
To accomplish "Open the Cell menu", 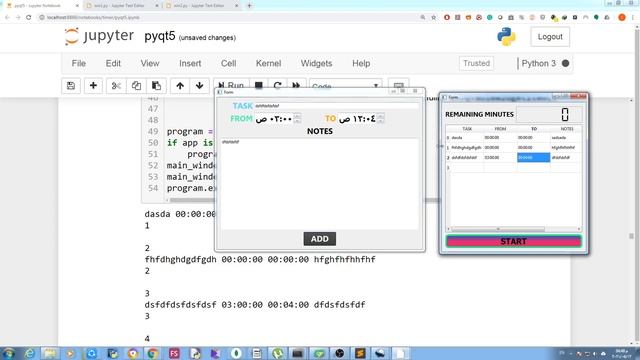I will [x=229, y=64].
